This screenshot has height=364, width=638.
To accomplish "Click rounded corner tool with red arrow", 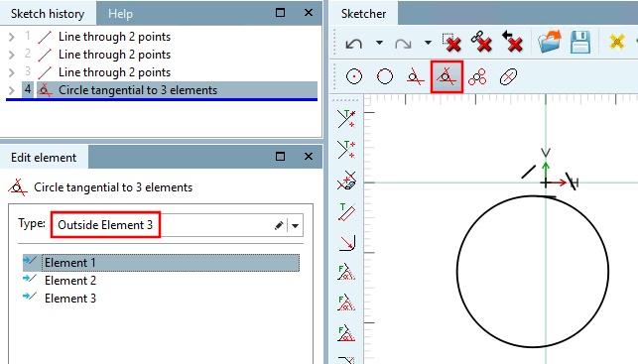I will pyautogui.click(x=347, y=242).
